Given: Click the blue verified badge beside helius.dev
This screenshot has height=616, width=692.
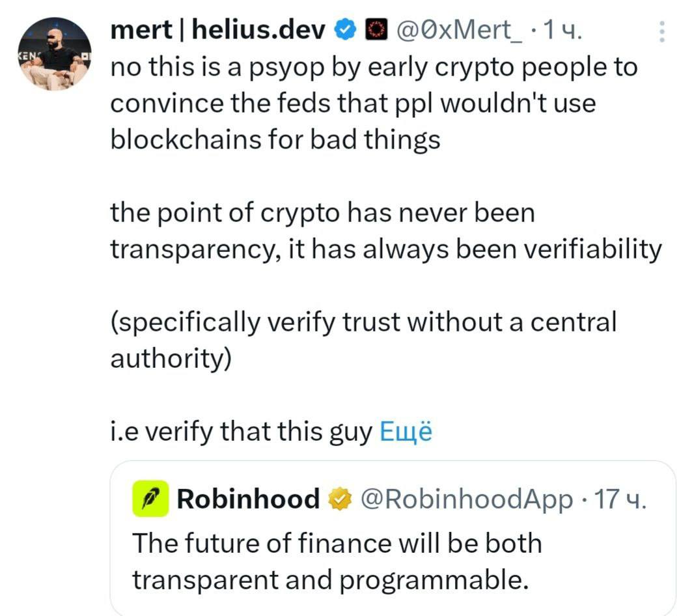Looking at the screenshot, I should (345, 29).
